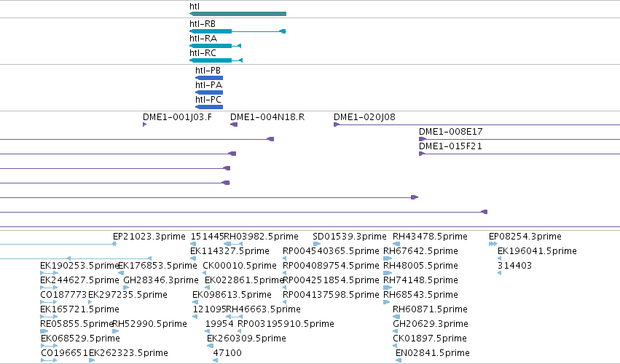Open the htl-PC protein feature
This screenshot has width=620, height=364.
tap(209, 107)
